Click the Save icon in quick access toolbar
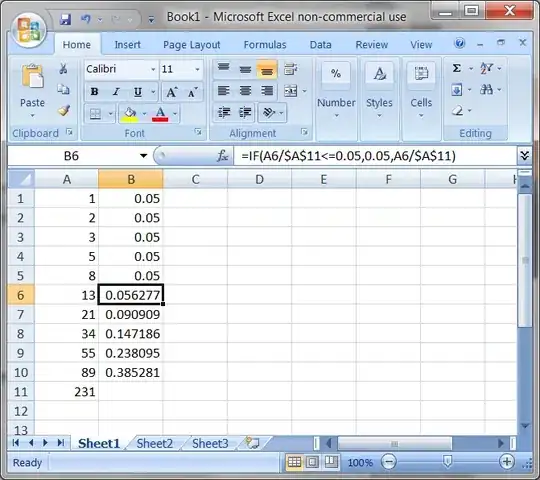Screen dimensions: 540x480 pos(65,19)
